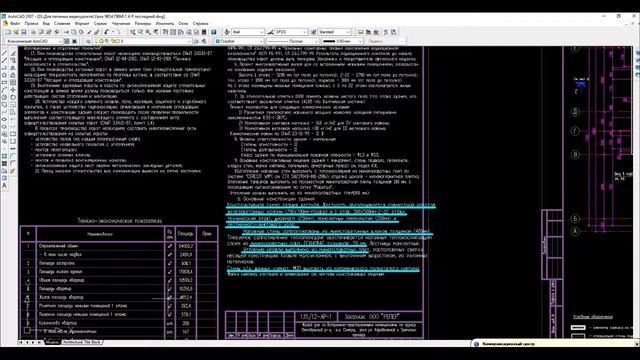Open the Workspace settings icon
Image resolution: width=640 pixels, height=360 pixels.
point(67,41)
